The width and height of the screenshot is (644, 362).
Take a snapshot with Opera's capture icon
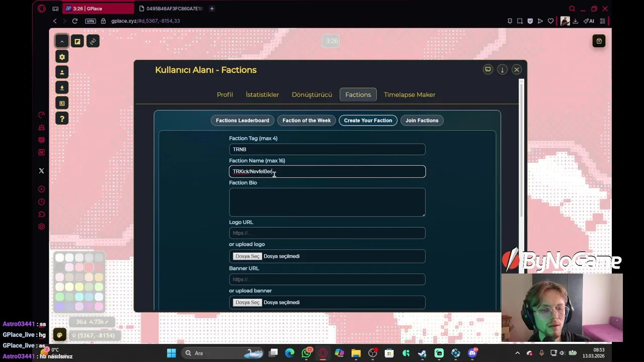coord(520,21)
